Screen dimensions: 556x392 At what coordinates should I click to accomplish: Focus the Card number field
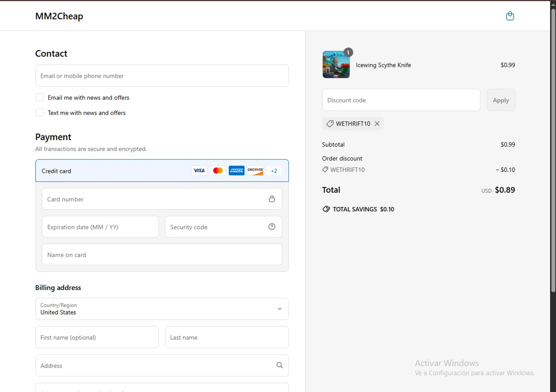[x=162, y=199]
